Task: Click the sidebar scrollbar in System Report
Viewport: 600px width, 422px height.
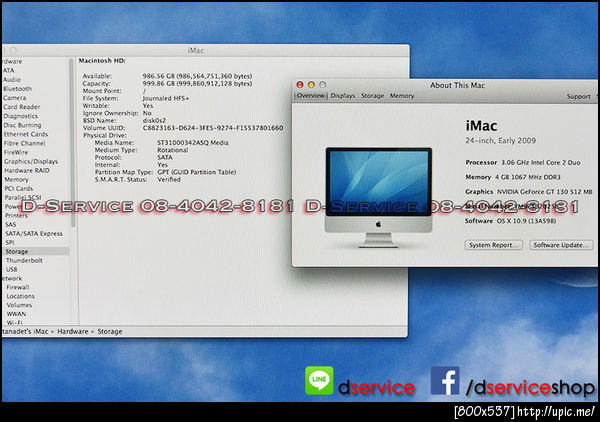Action: (72, 143)
